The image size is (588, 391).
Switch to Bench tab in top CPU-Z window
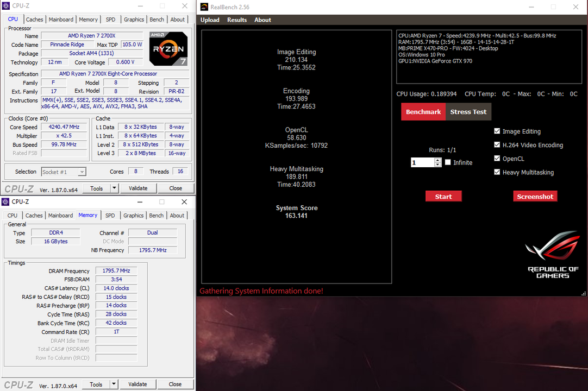coord(157,20)
